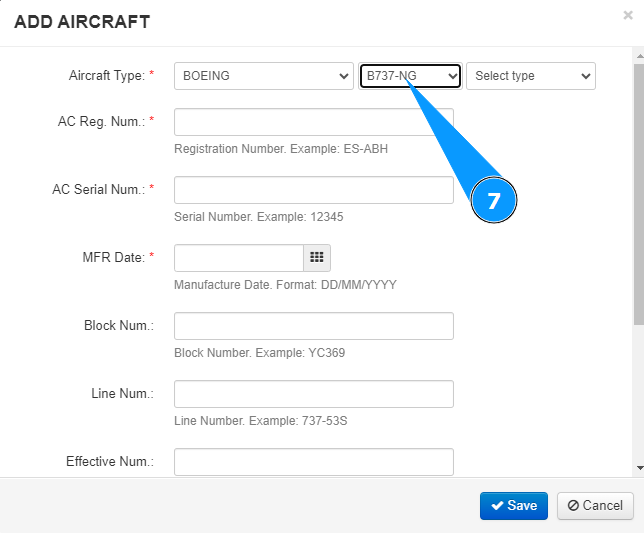
Task: Expand the B737-NG model dropdown
Action: point(410,76)
